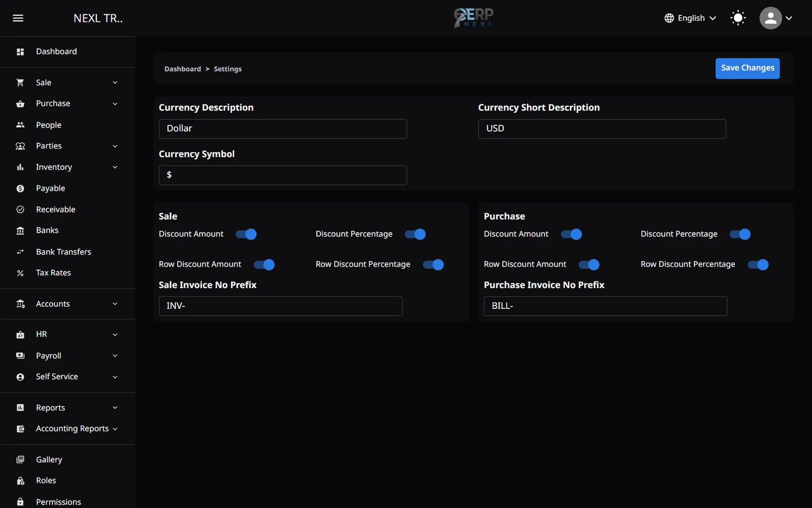Screen dimensions: 812x508
Task: Toggle Purchase Row Discount Percentage switch
Action: [758, 265]
